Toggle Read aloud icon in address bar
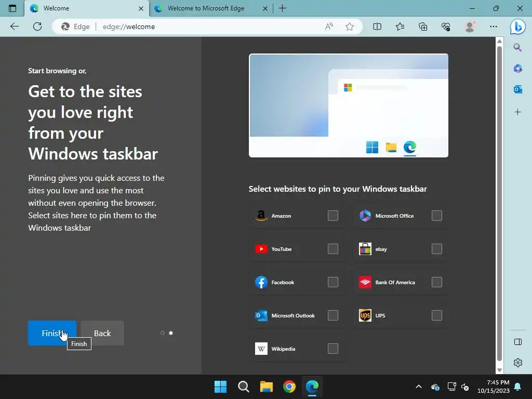532x399 pixels. tap(329, 26)
